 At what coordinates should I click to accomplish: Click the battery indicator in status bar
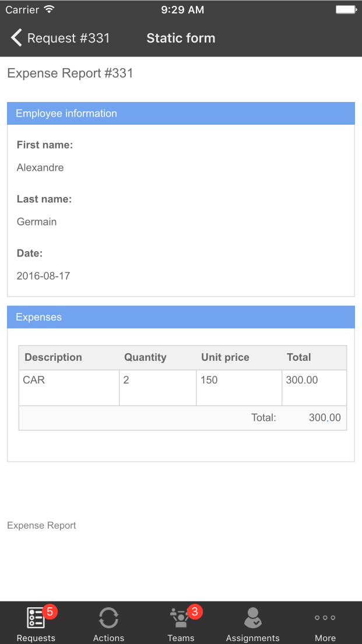click(x=347, y=9)
